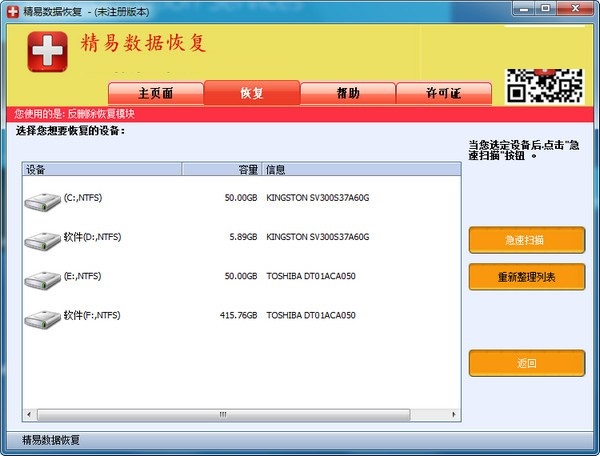Click C: drive's 50.00GB capacity
Screen dimensions: 600x456
[x=241, y=198]
